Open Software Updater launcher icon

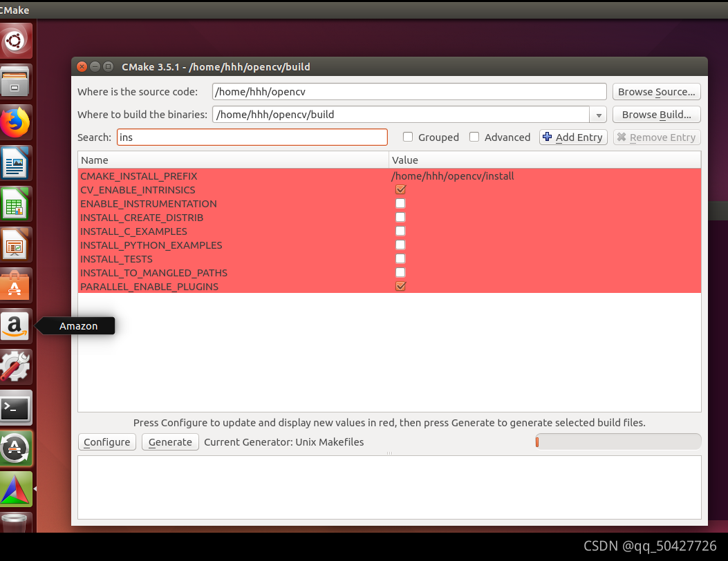click(15, 448)
